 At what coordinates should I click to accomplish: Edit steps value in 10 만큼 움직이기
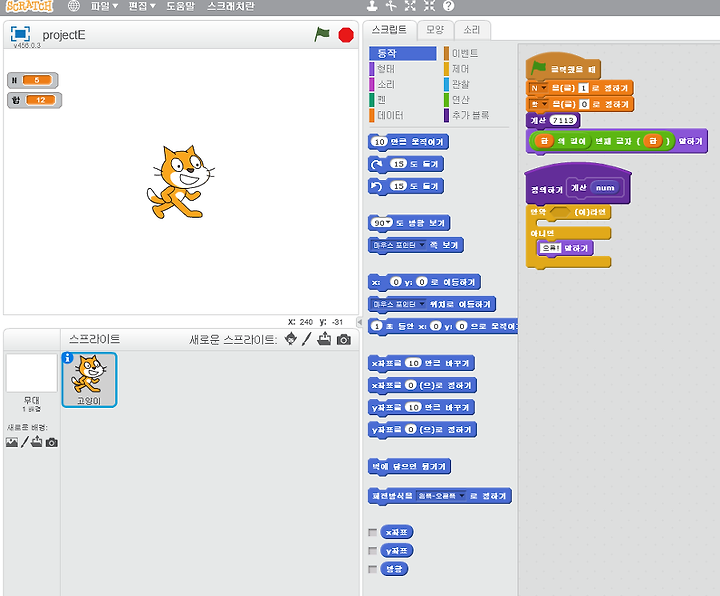[x=379, y=142]
